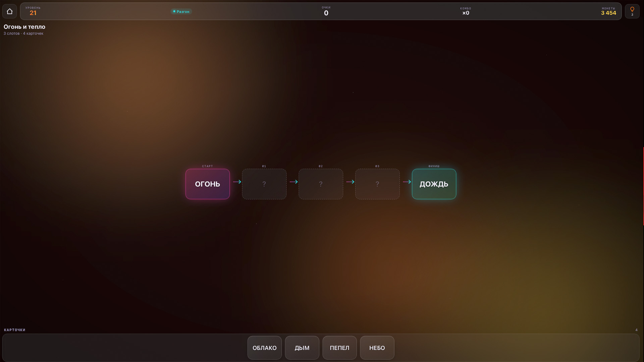The image size is (644, 362).
Task: Use the lightbulb hint button
Action: tap(632, 11)
